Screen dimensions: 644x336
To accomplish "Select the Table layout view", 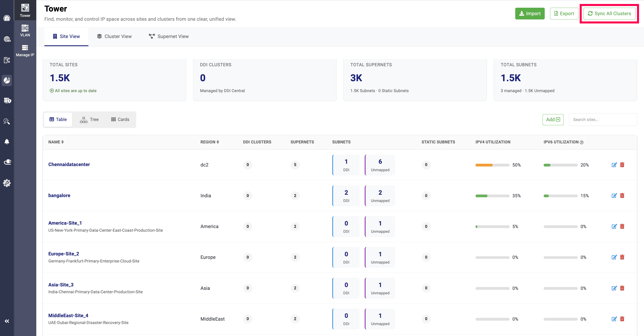I will pos(58,120).
